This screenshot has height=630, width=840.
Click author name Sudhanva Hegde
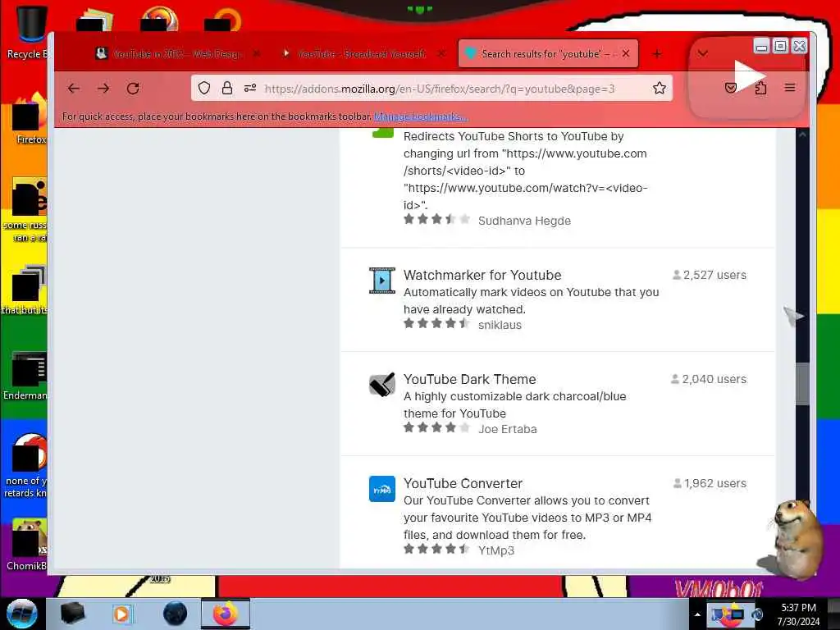point(524,221)
